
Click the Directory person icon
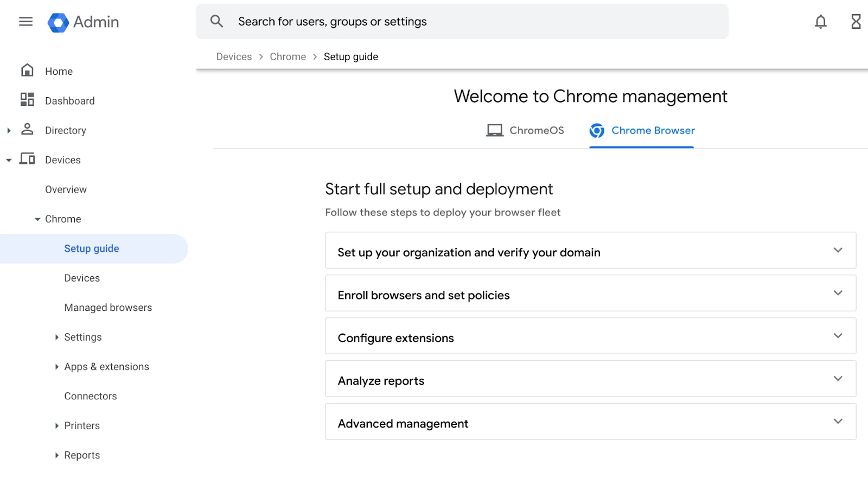click(x=27, y=129)
